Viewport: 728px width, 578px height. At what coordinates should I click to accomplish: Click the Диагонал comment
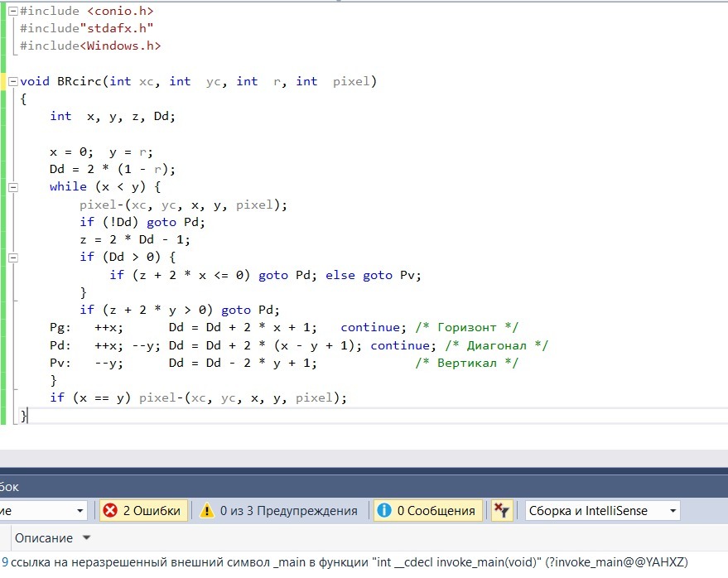496,346
